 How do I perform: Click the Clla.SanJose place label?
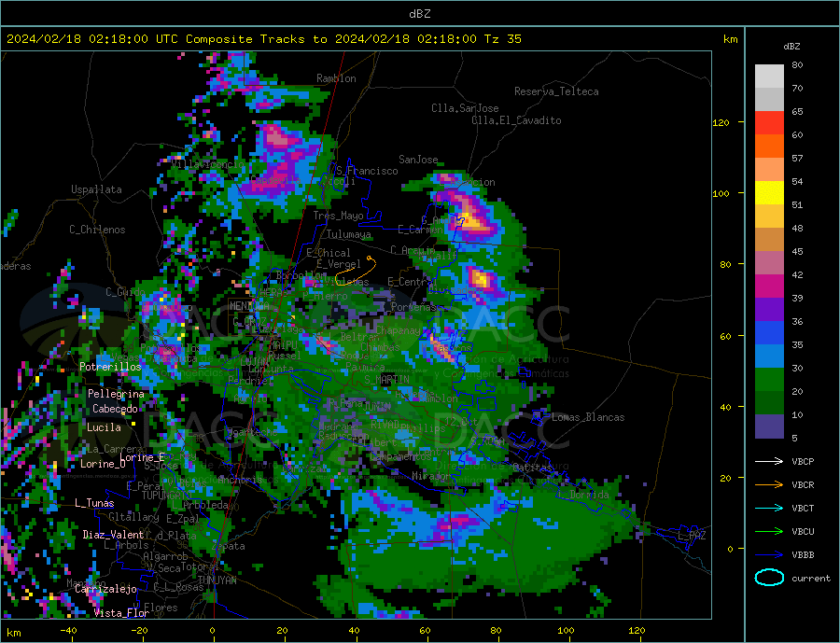465,108
